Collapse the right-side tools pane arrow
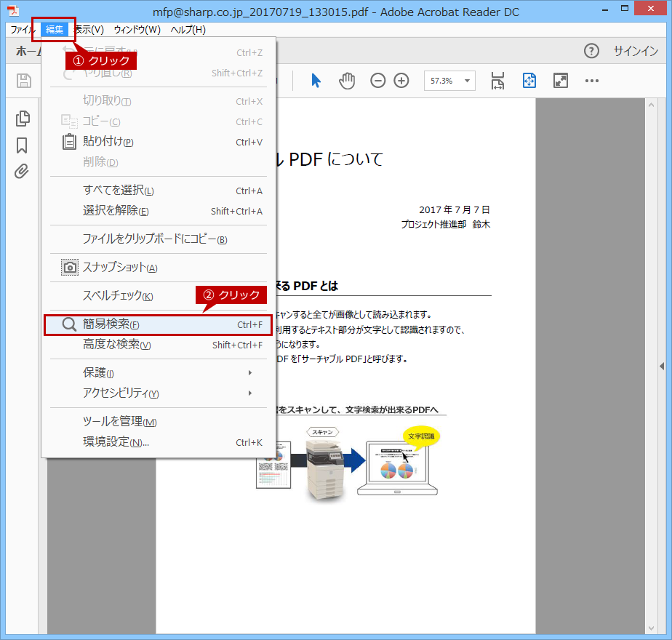The image size is (672, 640). 662,366
